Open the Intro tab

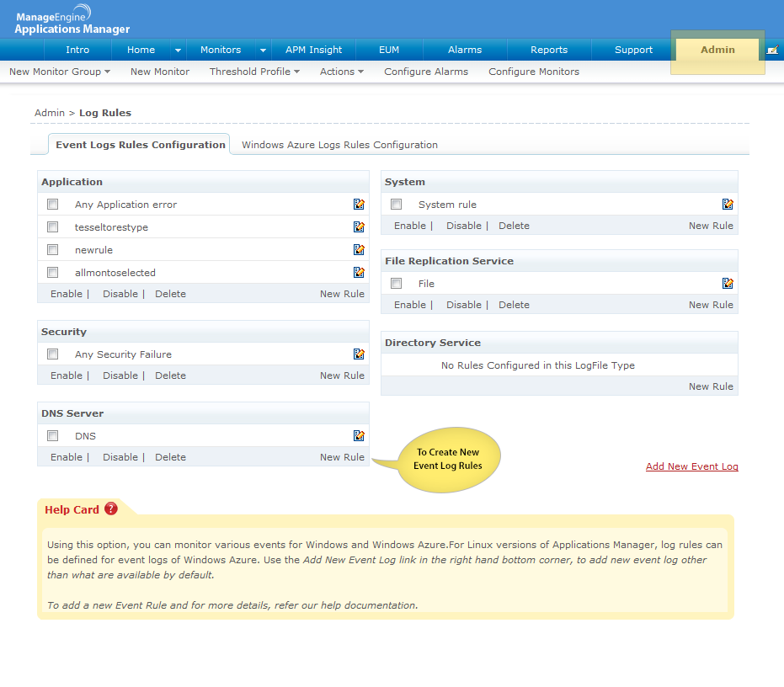77,50
